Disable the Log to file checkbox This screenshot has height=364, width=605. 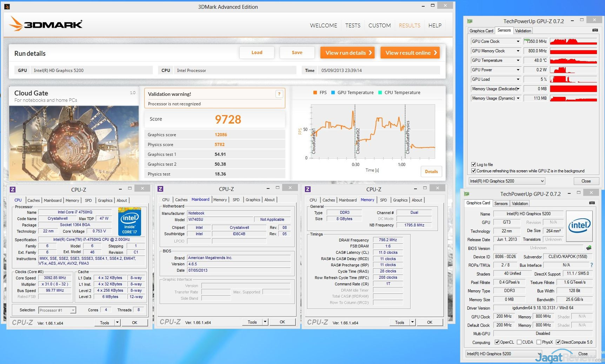pyautogui.click(x=473, y=164)
